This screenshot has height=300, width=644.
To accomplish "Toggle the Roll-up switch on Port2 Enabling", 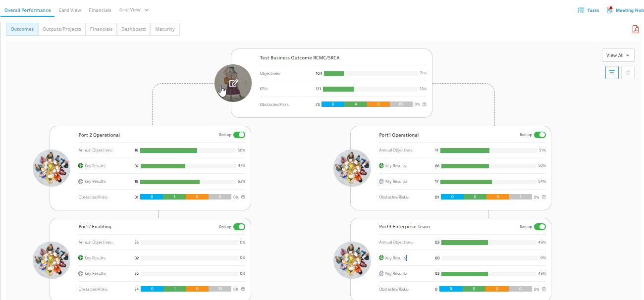I will click(x=239, y=227).
